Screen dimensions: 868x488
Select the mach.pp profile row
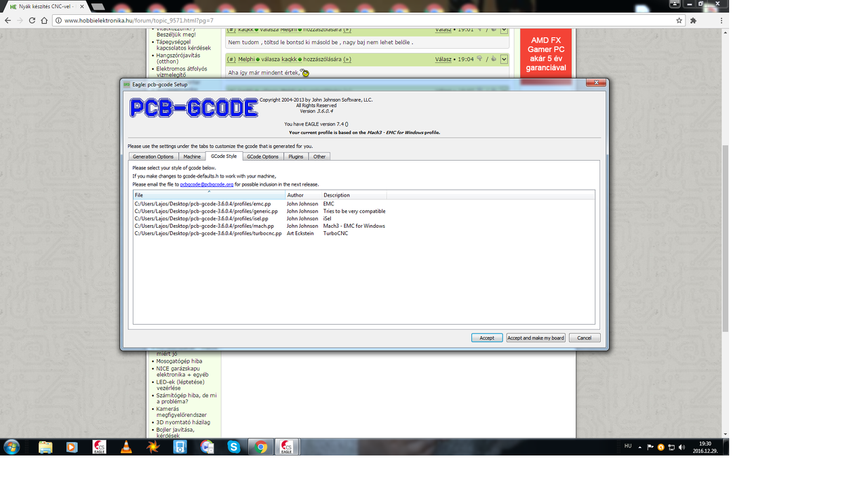click(x=364, y=226)
